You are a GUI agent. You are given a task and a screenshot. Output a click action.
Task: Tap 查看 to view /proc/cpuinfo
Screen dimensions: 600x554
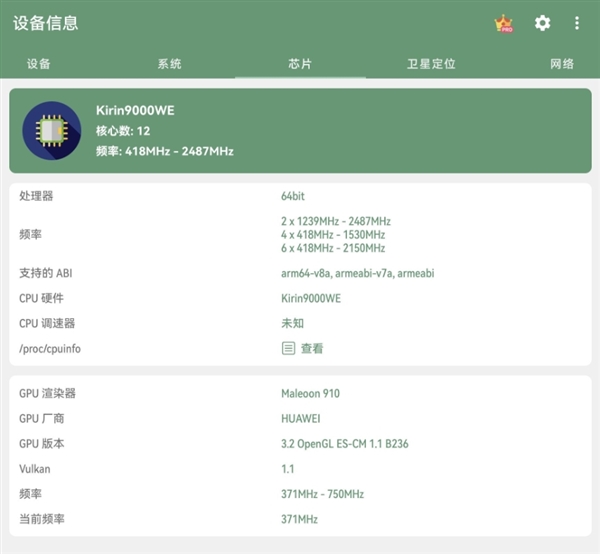click(x=312, y=349)
